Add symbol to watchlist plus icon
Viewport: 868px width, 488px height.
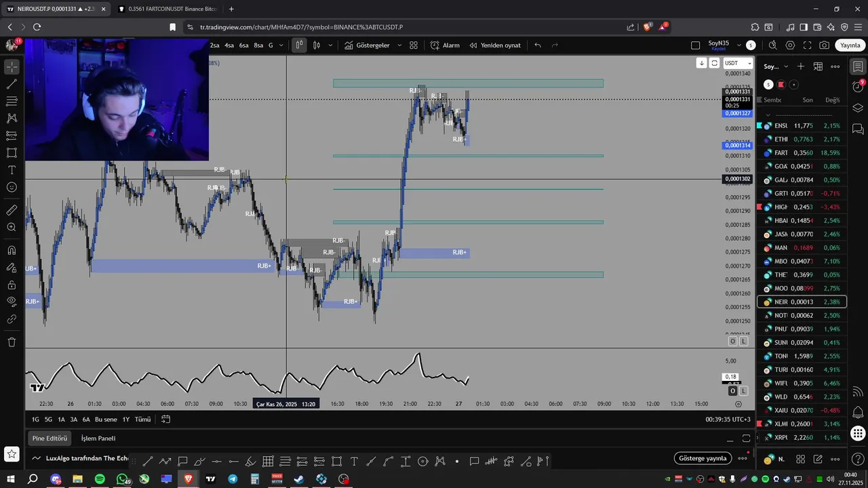point(801,66)
